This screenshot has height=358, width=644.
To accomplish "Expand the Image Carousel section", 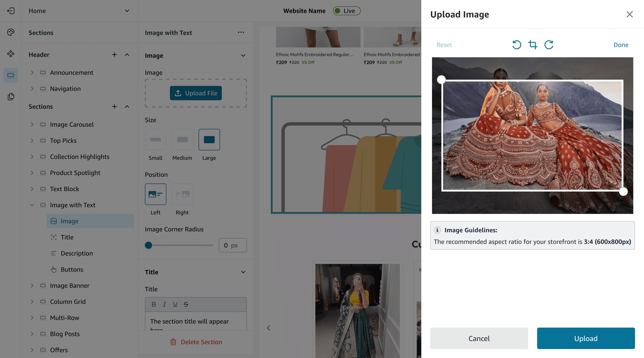I will 32,124.
